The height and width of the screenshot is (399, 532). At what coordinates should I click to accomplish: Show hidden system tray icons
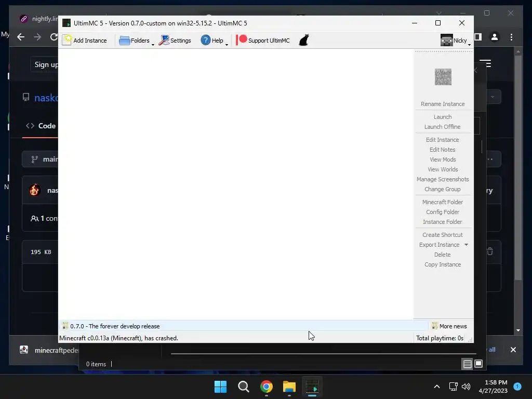(437, 387)
